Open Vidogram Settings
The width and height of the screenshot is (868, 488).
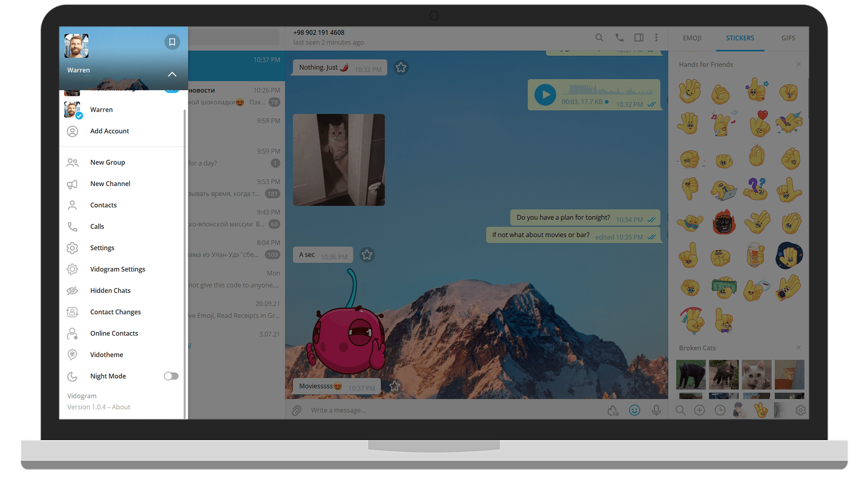coord(117,269)
